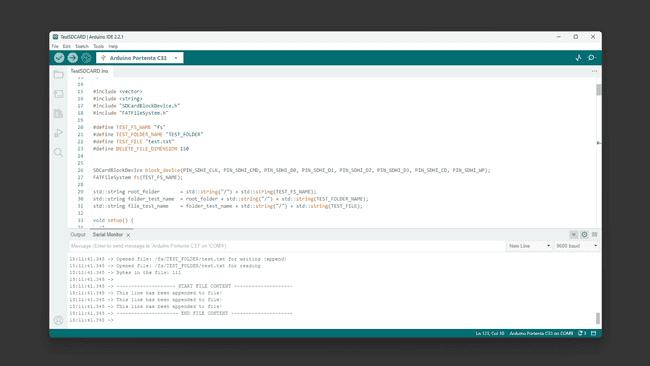Clear the Serial Monitor output
The width and height of the screenshot is (650, 366).
(x=594, y=235)
